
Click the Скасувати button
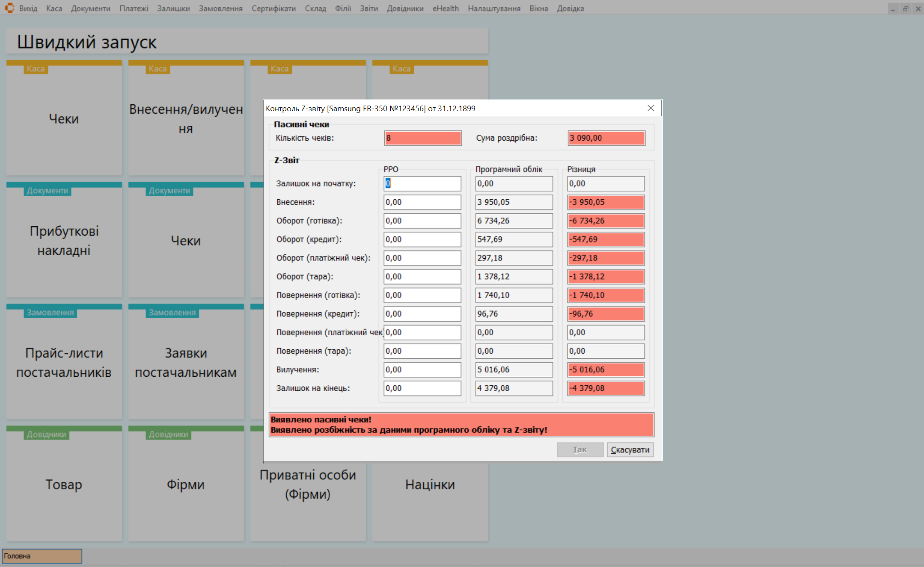[630, 450]
